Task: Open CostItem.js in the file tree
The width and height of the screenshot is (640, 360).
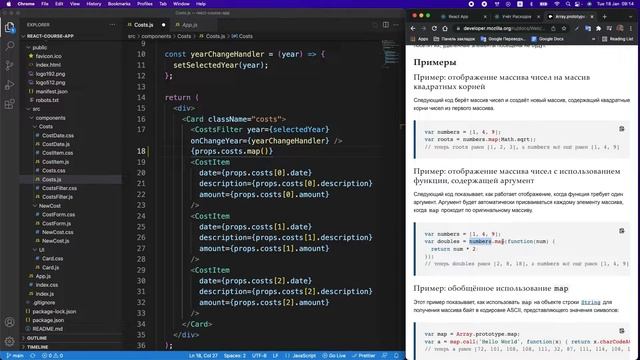Action: (x=56, y=162)
